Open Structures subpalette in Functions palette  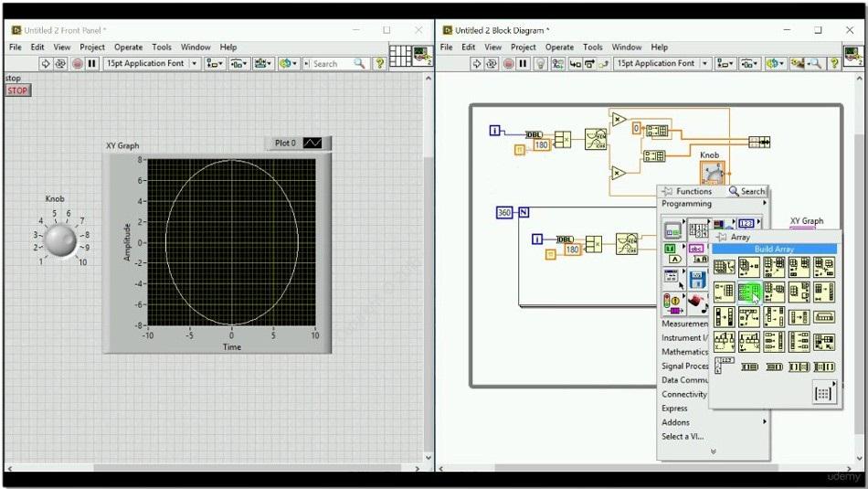pyautogui.click(x=672, y=229)
